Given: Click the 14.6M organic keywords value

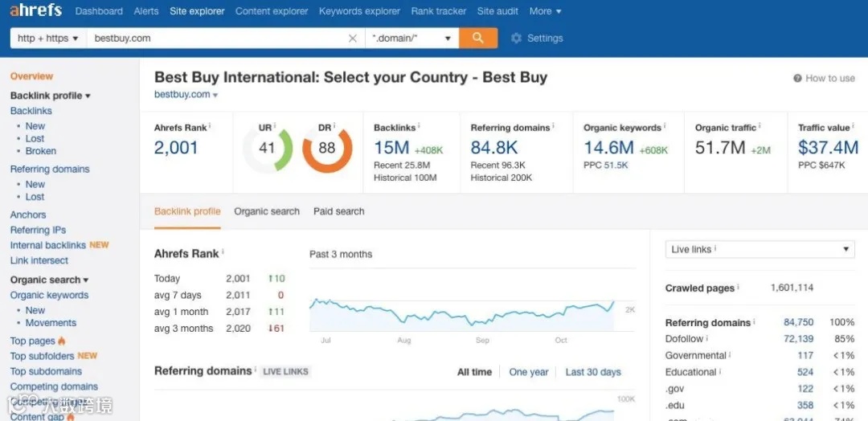Looking at the screenshot, I should pos(609,148).
